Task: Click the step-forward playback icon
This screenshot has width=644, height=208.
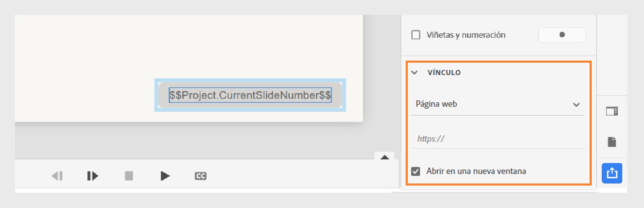Action: [x=92, y=176]
